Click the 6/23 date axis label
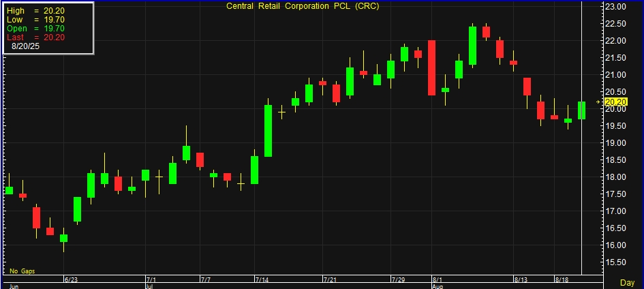Image resolution: width=644 pixels, height=289 pixels. (x=71, y=279)
